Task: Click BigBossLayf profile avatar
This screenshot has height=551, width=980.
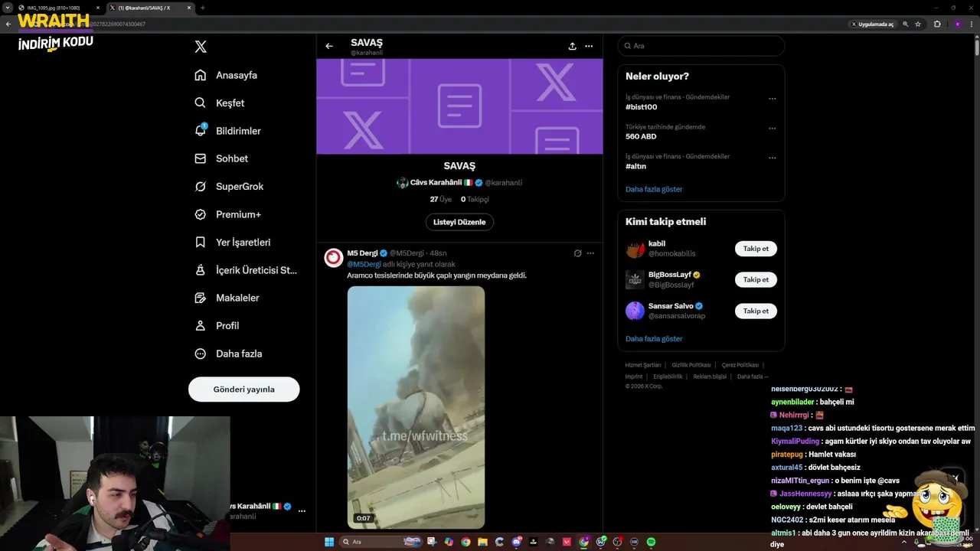Action: pyautogui.click(x=635, y=279)
